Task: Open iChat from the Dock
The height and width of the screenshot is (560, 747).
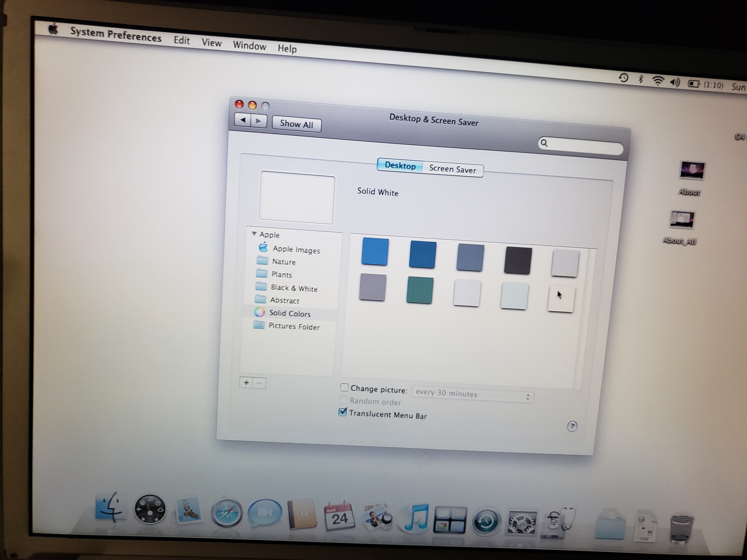Action: click(265, 513)
